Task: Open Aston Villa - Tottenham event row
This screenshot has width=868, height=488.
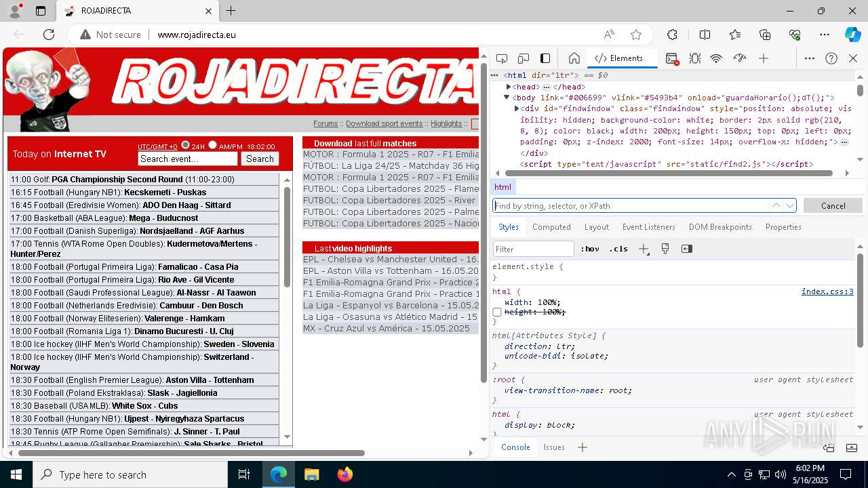Action: (144, 380)
